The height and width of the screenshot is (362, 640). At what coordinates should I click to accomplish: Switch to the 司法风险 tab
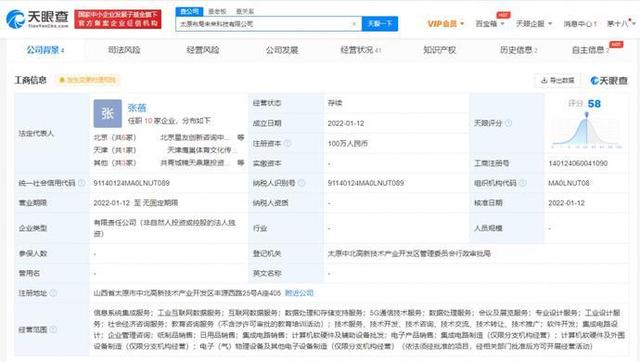click(x=124, y=50)
